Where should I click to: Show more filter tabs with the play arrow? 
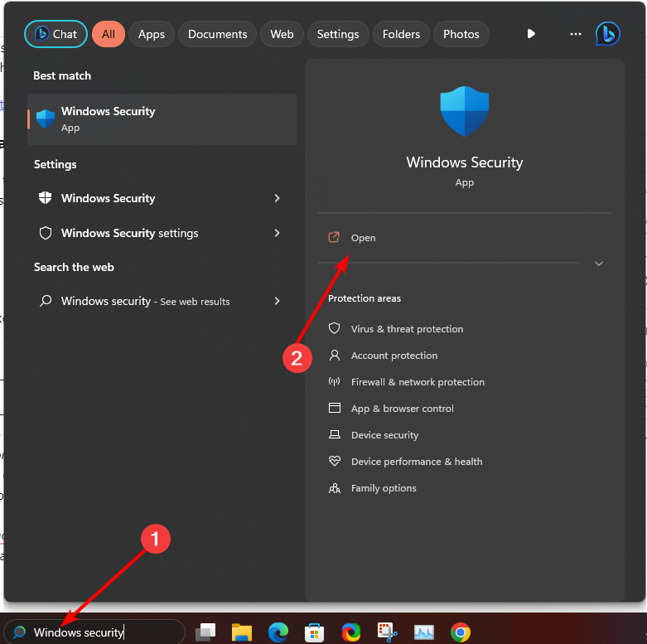click(531, 34)
